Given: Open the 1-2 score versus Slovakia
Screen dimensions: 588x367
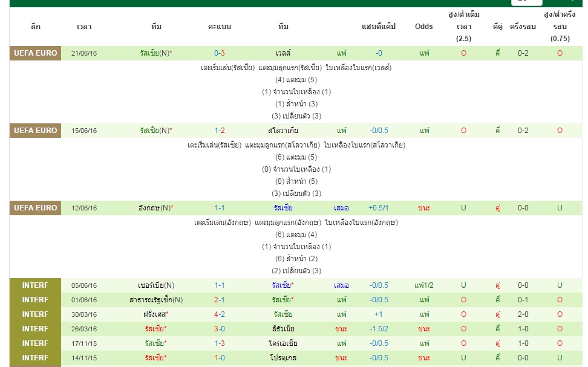Looking at the screenshot, I should (220, 131).
